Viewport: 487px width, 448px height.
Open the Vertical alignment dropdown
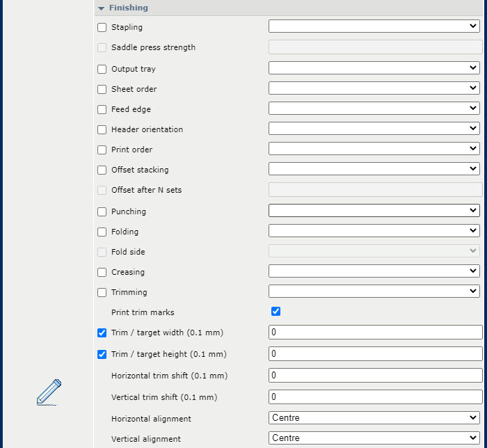pos(374,438)
